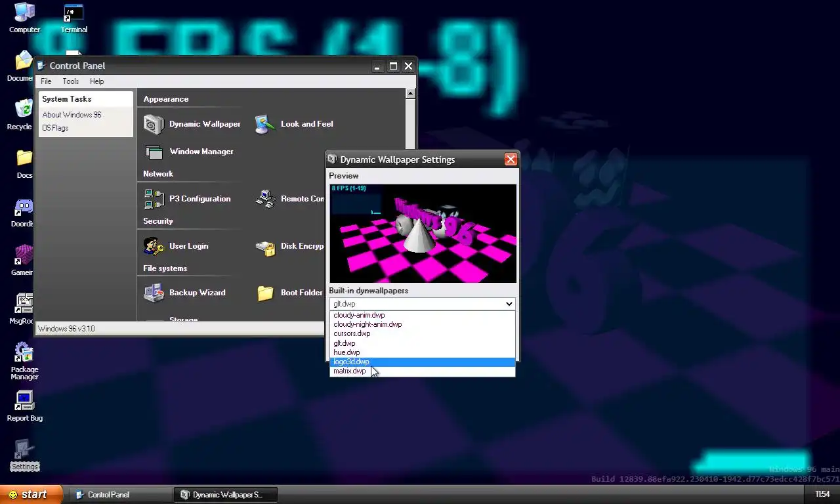Close the Dynamic Wallpaper Settings dialog
This screenshot has height=504, width=840.
(x=511, y=159)
